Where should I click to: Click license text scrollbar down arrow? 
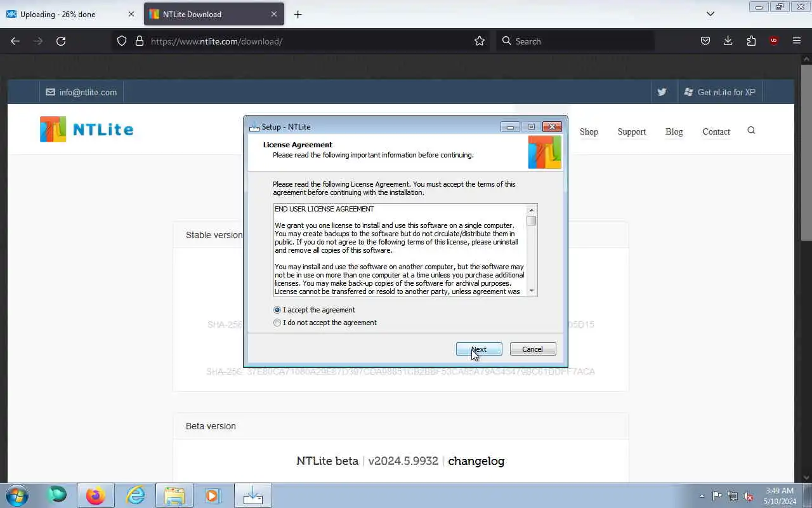pos(532,291)
